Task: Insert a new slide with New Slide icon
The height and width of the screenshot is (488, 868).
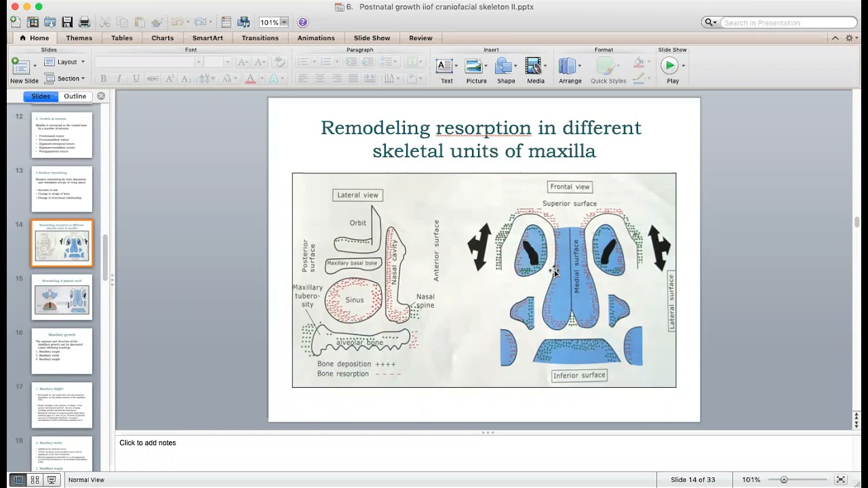Action: click(20, 66)
